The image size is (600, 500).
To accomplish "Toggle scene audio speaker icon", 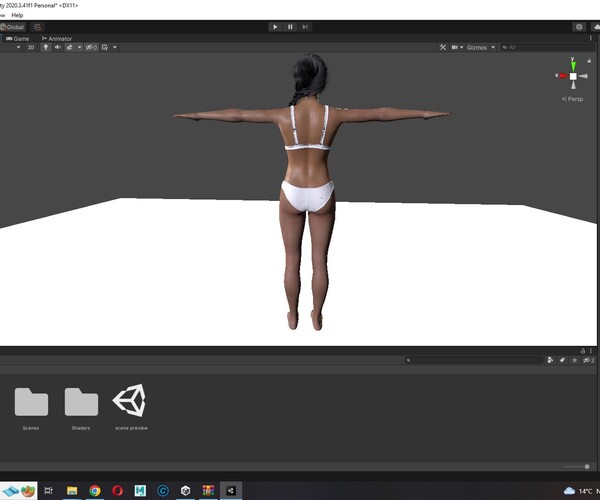I will coord(57,47).
